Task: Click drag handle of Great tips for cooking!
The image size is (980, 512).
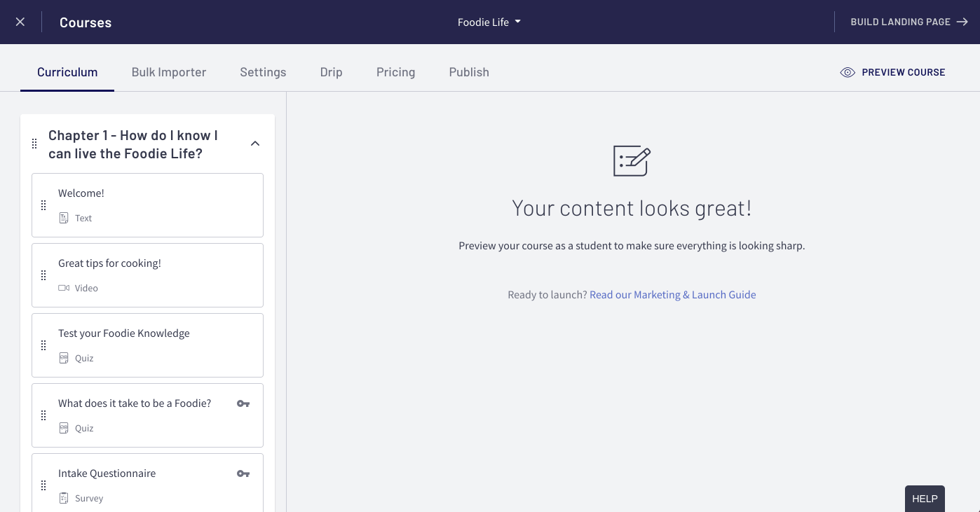Action: coord(43,275)
